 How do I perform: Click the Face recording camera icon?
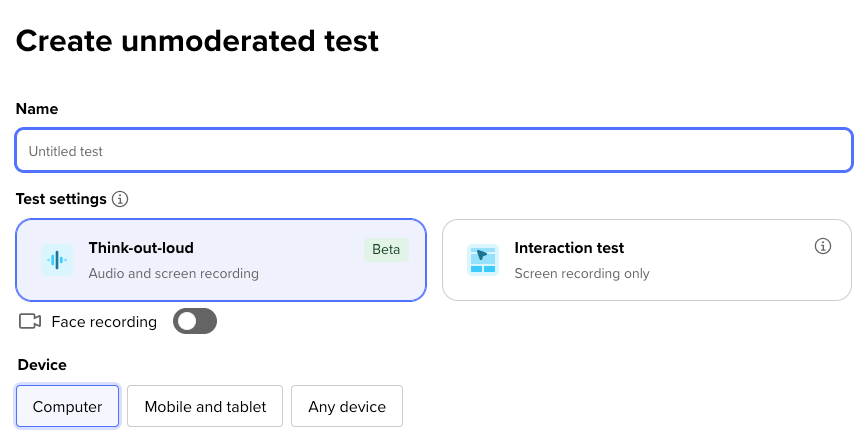(30, 322)
